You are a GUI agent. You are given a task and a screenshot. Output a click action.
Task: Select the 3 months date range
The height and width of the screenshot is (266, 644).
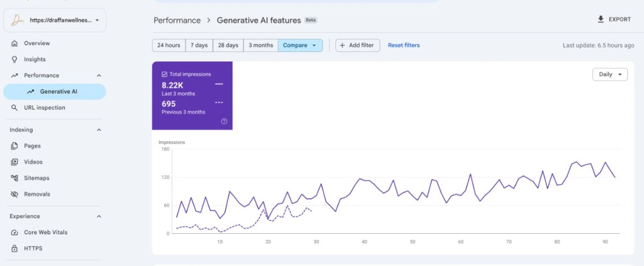[261, 46]
